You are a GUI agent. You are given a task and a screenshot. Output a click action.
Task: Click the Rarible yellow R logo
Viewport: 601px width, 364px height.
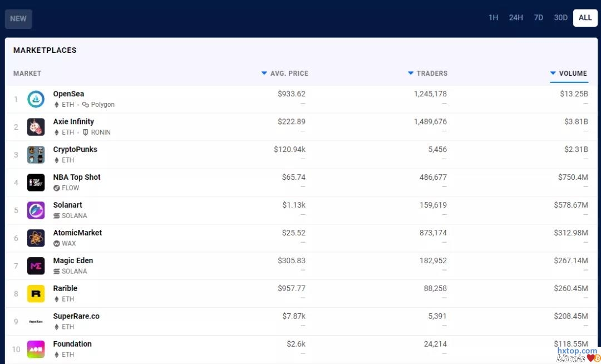[36, 294]
